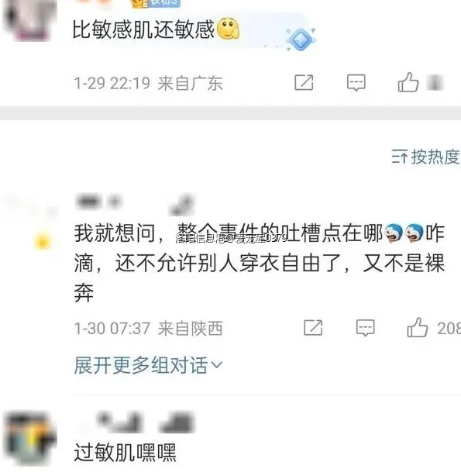Tap the yellow badge beside Shaanxi comment
Viewport: 461px width, 476px height.
tap(42, 242)
